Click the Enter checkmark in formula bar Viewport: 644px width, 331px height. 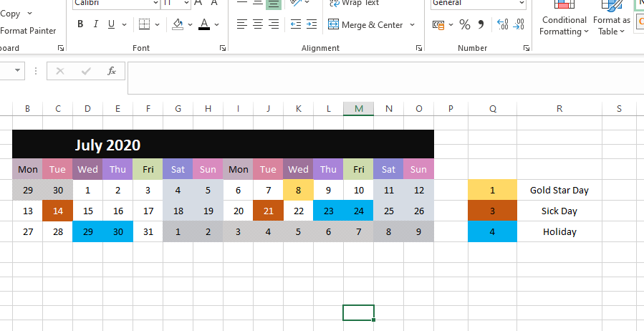coord(86,71)
